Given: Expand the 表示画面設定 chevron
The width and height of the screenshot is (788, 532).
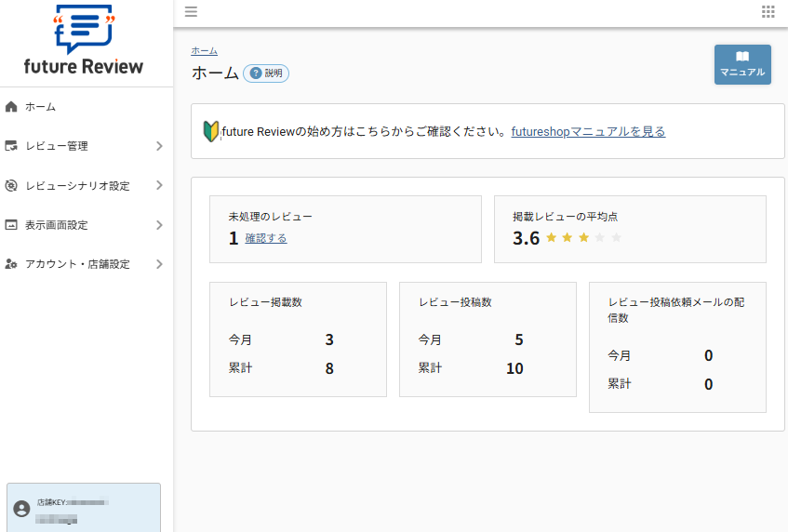Looking at the screenshot, I should point(159,224).
